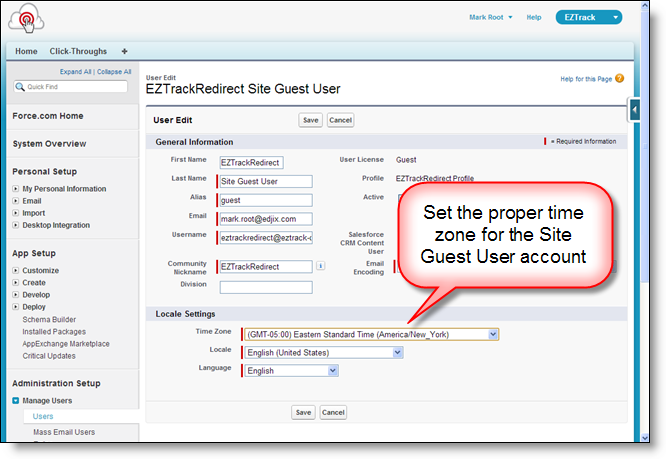Click the Expand All link
The image size is (666, 459).
click(x=76, y=72)
